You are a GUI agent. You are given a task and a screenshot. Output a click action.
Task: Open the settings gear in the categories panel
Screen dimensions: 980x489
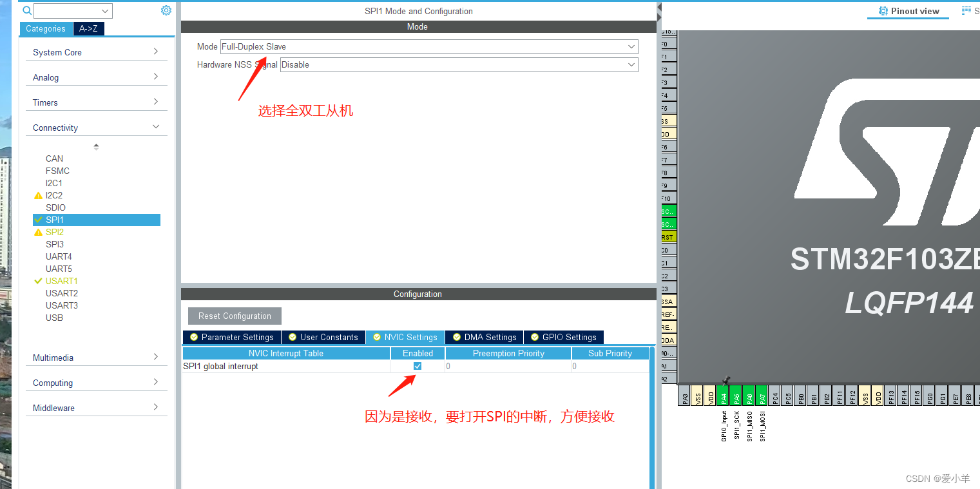pyautogui.click(x=166, y=10)
